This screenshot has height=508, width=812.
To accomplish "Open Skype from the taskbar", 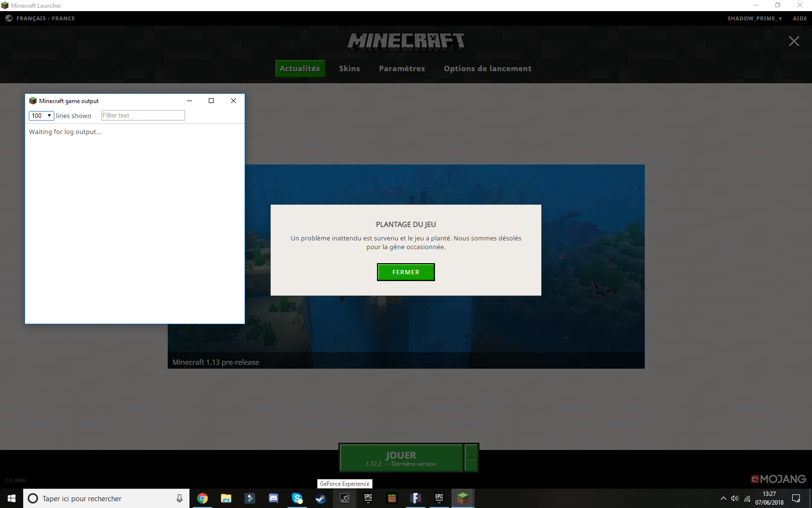I will click(x=297, y=498).
